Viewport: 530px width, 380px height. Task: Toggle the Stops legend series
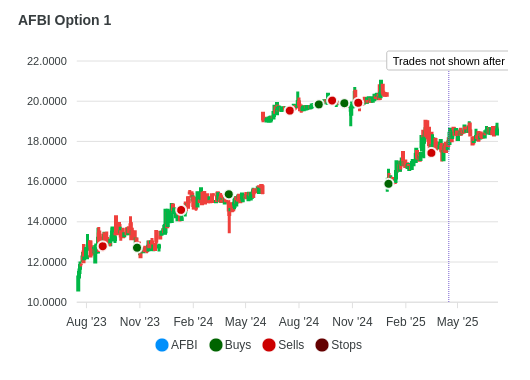tap(338, 345)
